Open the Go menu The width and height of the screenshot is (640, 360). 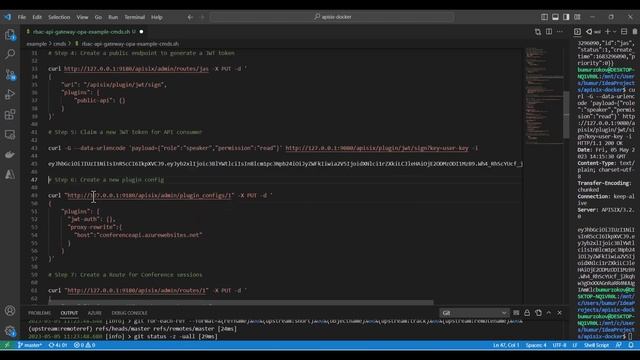pyautogui.click(x=98, y=17)
